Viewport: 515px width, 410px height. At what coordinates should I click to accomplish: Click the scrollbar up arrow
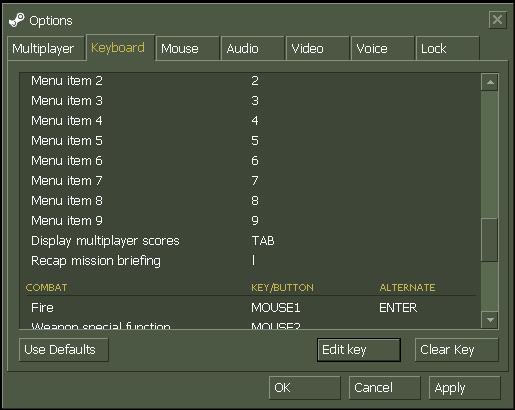click(490, 82)
